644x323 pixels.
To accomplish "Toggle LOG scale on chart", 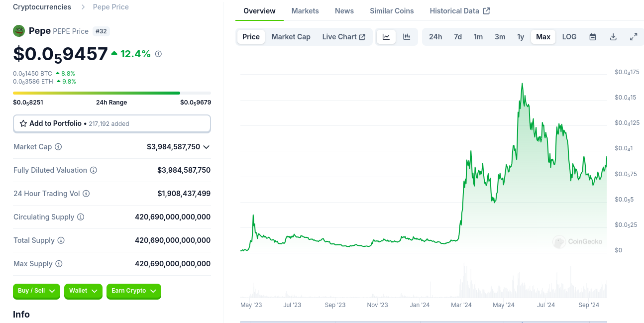I will (569, 37).
